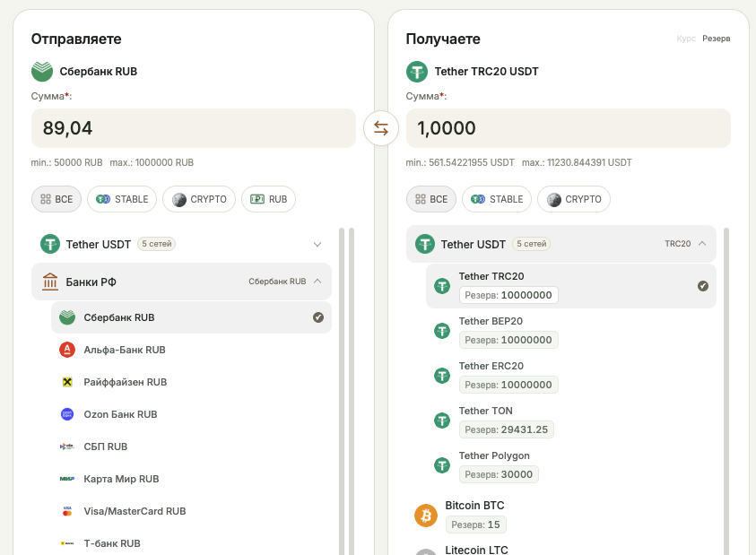Select the ВСЕ filter in send panel
Viewport: 756px width, 555px height.
click(x=56, y=199)
